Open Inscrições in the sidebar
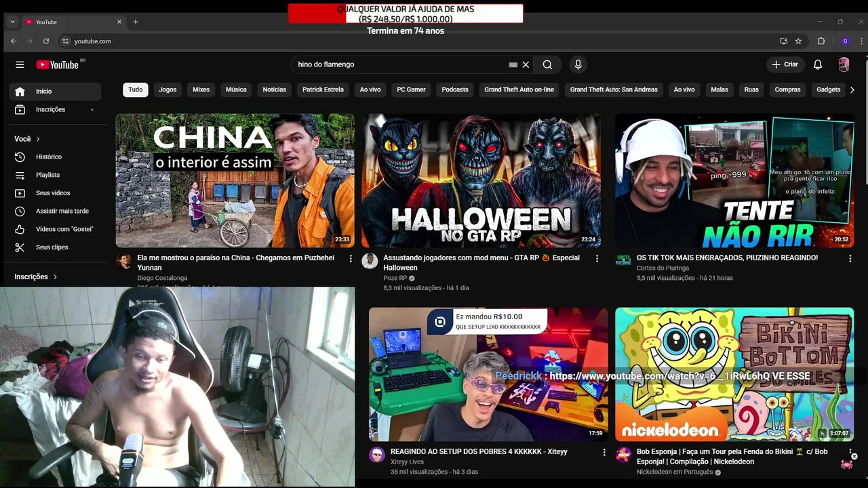Image resolution: width=868 pixels, height=488 pixels. pos(55,109)
